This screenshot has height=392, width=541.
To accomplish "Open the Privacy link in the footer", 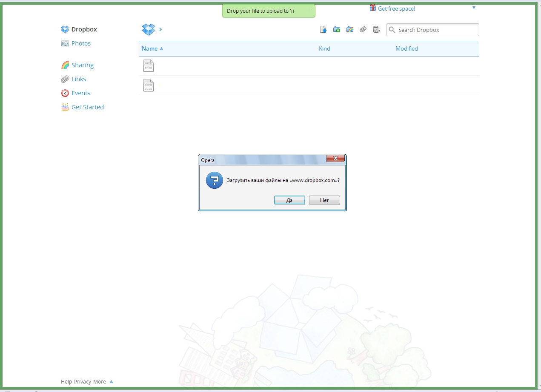I will [x=83, y=382].
